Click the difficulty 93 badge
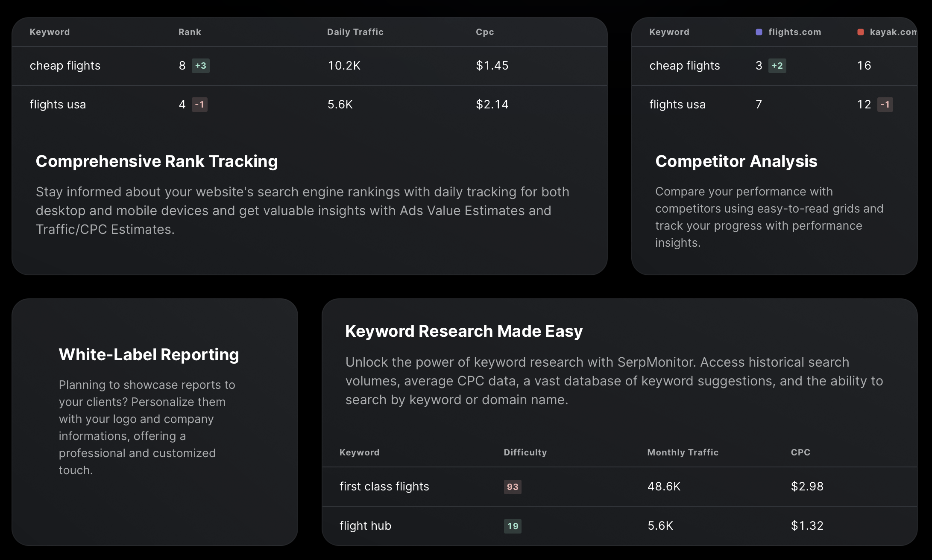This screenshot has height=560, width=932. 512,487
